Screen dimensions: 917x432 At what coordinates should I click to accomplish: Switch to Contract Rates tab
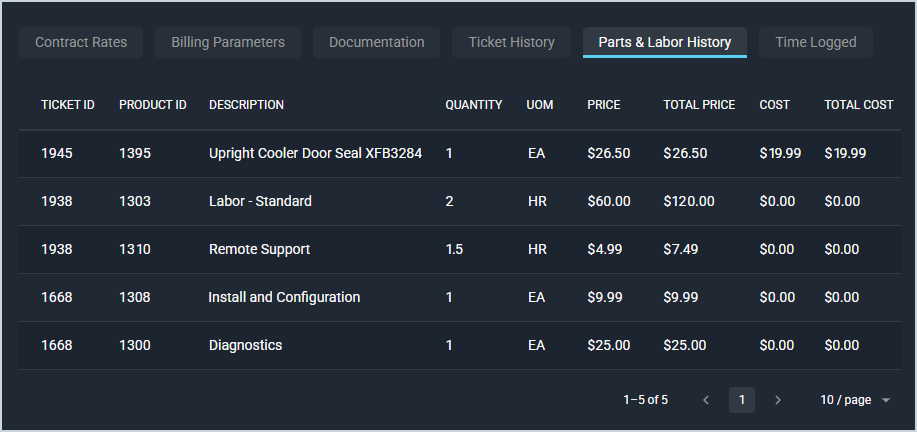tap(81, 42)
